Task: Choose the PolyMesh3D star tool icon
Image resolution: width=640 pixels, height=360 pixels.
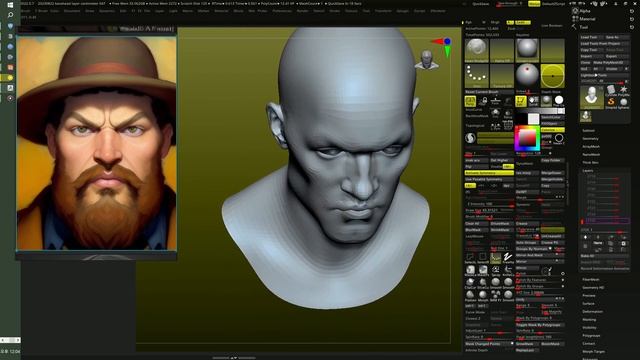Action: click(623, 91)
